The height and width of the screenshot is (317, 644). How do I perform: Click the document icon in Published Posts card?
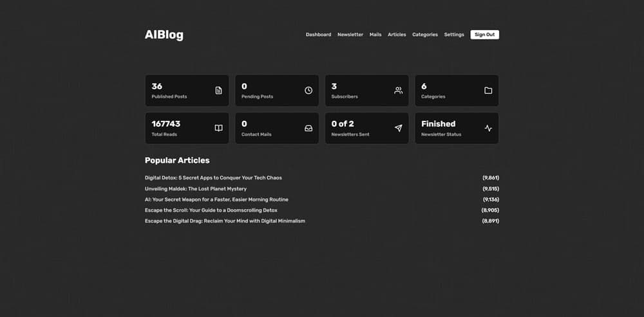218,91
